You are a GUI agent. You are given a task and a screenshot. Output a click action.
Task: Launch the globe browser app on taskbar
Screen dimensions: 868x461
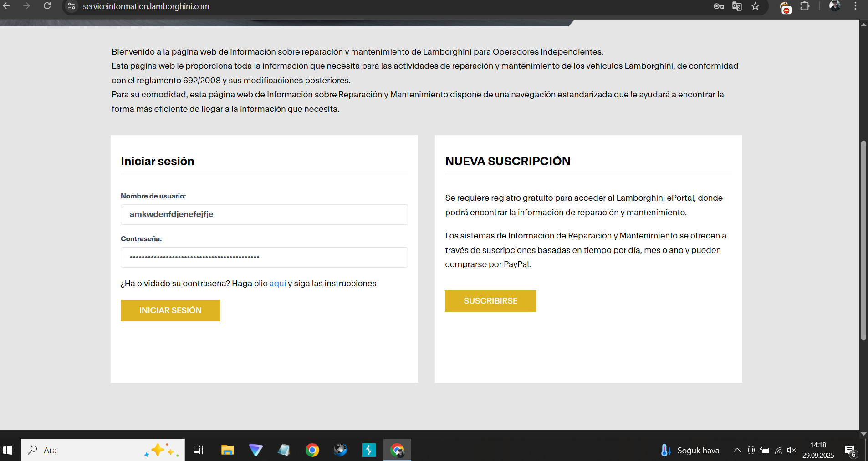tap(341, 450)
